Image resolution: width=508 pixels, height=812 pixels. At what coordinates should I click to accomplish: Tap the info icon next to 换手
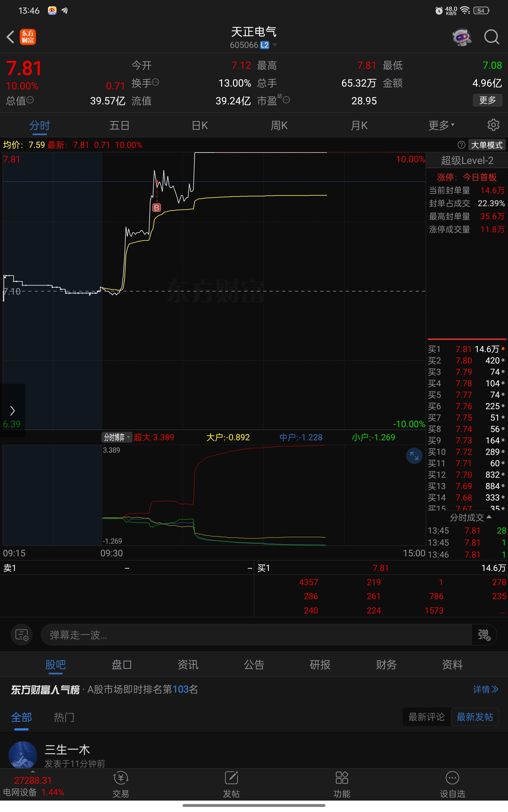[156, 82]
